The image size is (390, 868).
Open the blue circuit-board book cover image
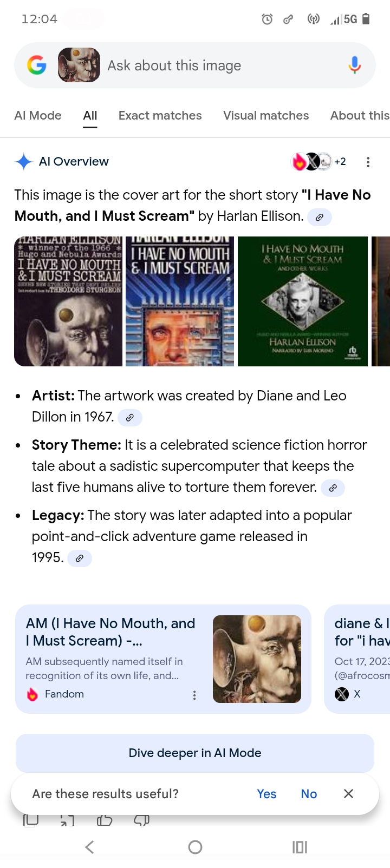point(180,301)
